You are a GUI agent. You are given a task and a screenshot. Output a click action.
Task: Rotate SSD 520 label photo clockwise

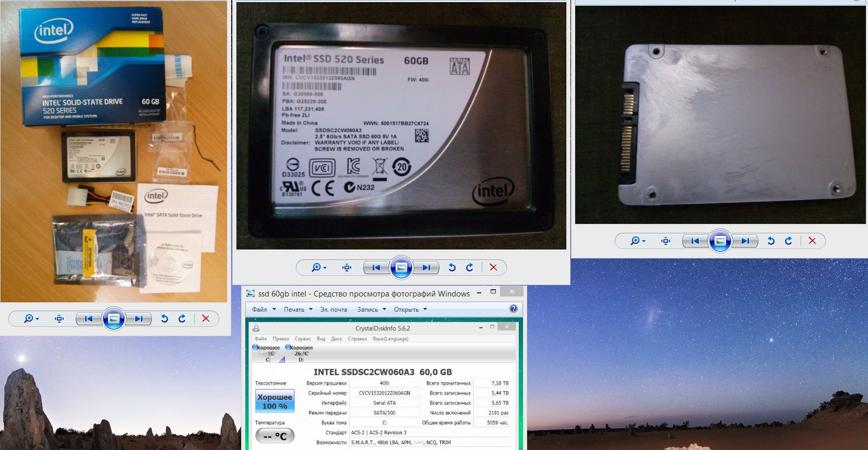tap(469, 267)
